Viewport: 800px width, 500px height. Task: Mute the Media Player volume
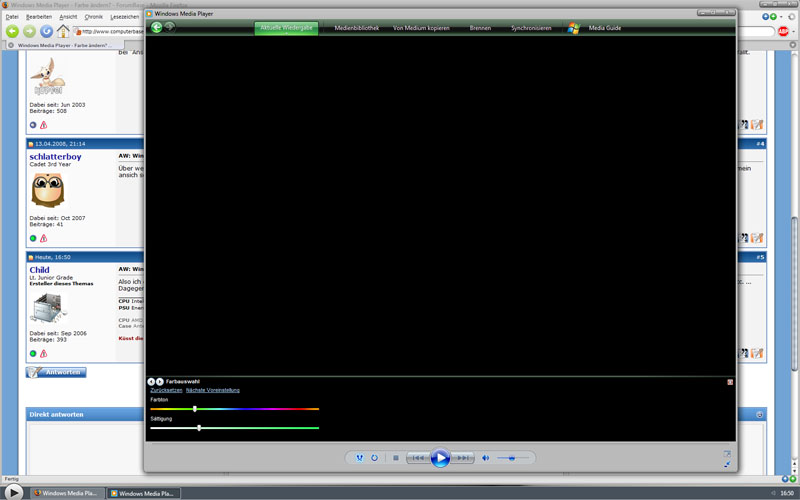pos(485,458)
